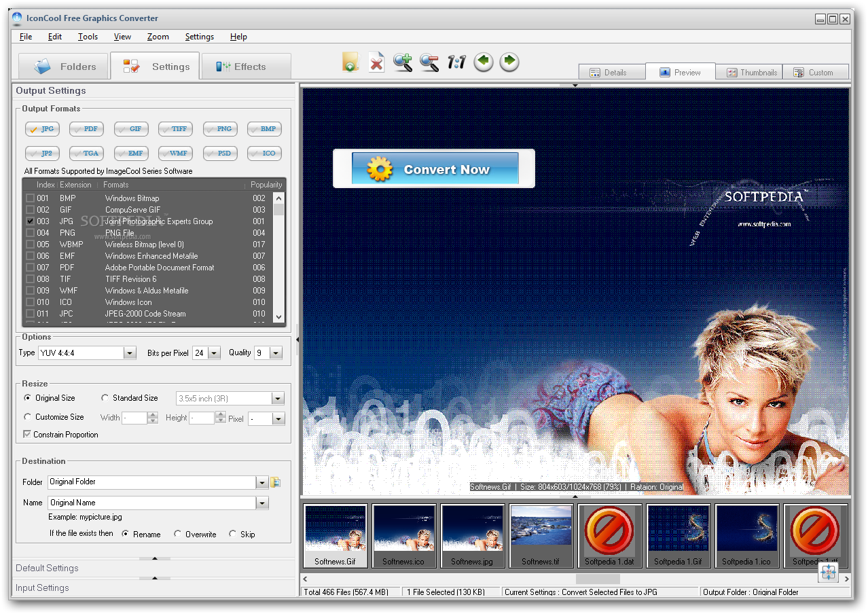Open the Type YUV 4:4:4 dropdown
Viewport: 868px width, 614px height.
point(130,353)
